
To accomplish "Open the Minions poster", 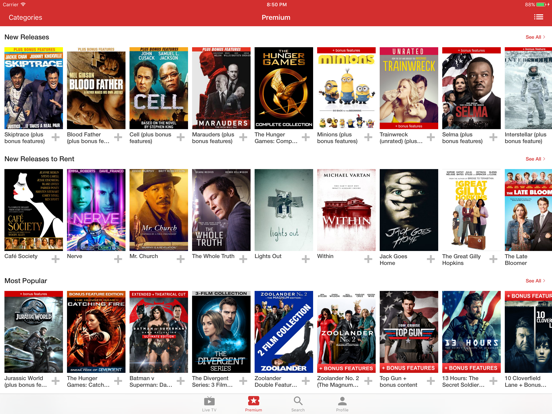I will pyautogui.click(x=346, y=88).
